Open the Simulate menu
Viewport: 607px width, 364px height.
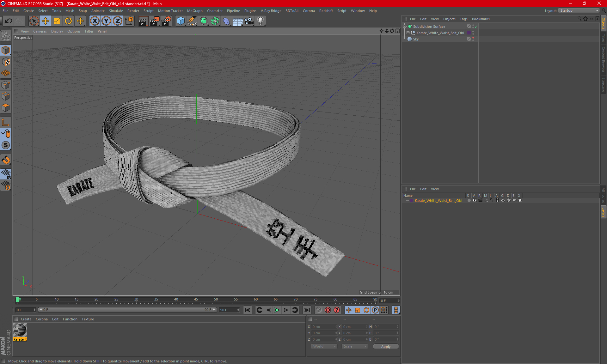coord(116,11)
